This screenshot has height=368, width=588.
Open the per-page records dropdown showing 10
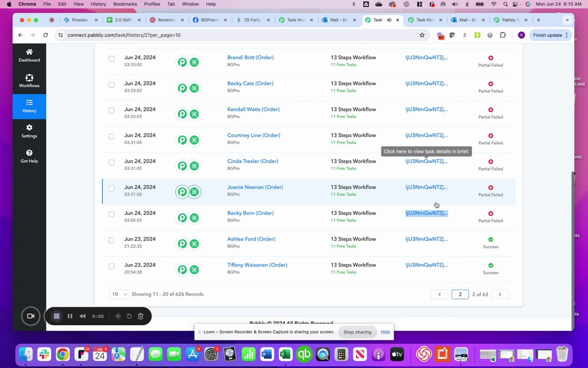point(119,294)
